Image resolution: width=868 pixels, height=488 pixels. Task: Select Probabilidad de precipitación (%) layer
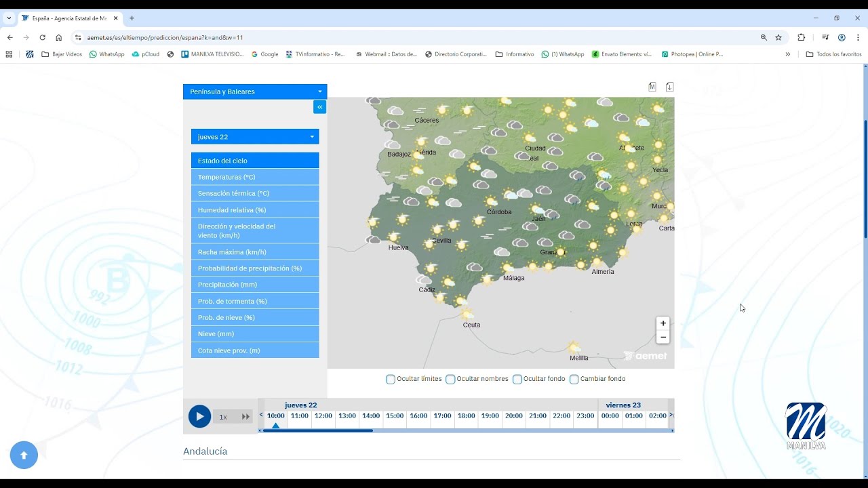click(x=255, y=268)
